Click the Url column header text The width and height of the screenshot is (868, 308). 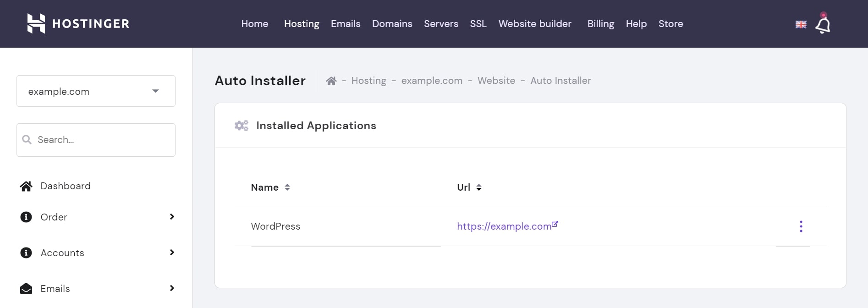tap(463, 187)
